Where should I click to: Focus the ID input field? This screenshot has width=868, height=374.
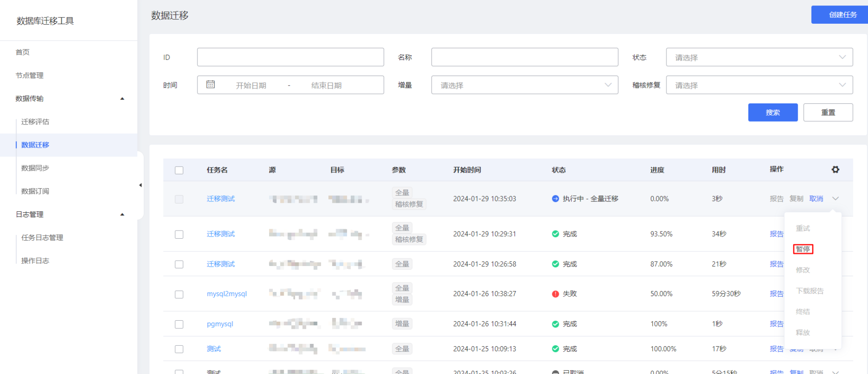point(291,57)
